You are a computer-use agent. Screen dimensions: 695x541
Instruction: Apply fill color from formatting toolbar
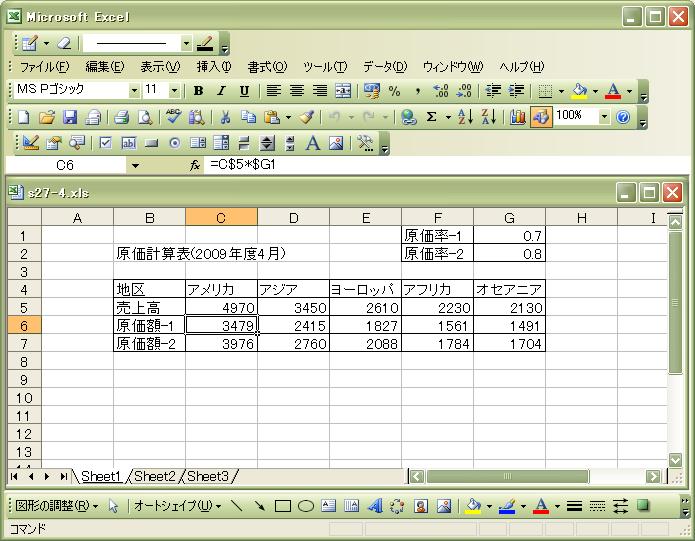pos(579,91)
